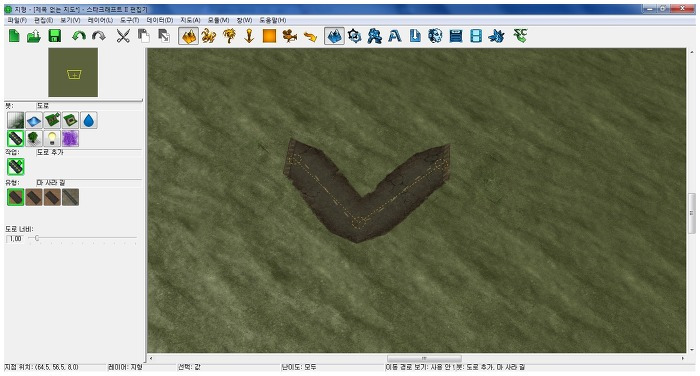
Task: Redo with the gray arrow icon
Action: pos(99,36)
